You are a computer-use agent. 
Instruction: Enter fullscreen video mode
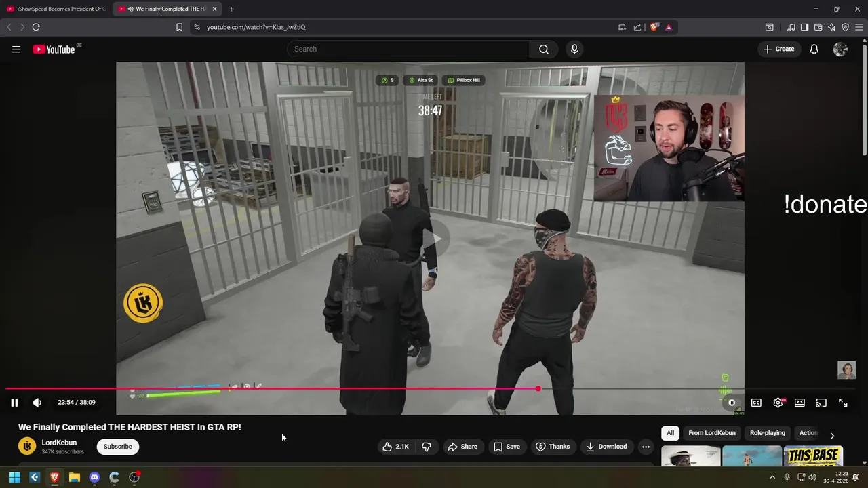843,403
